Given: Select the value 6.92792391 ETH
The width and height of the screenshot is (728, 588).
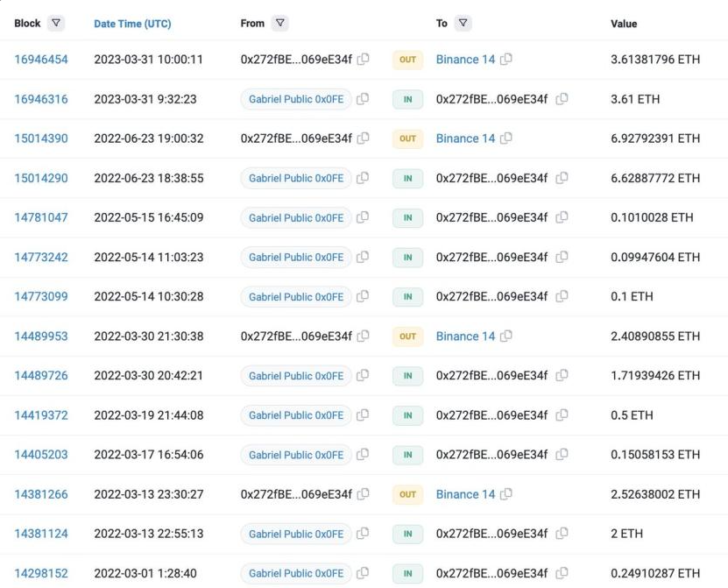Looking at the screenshot, I should [x=655, y=138].
